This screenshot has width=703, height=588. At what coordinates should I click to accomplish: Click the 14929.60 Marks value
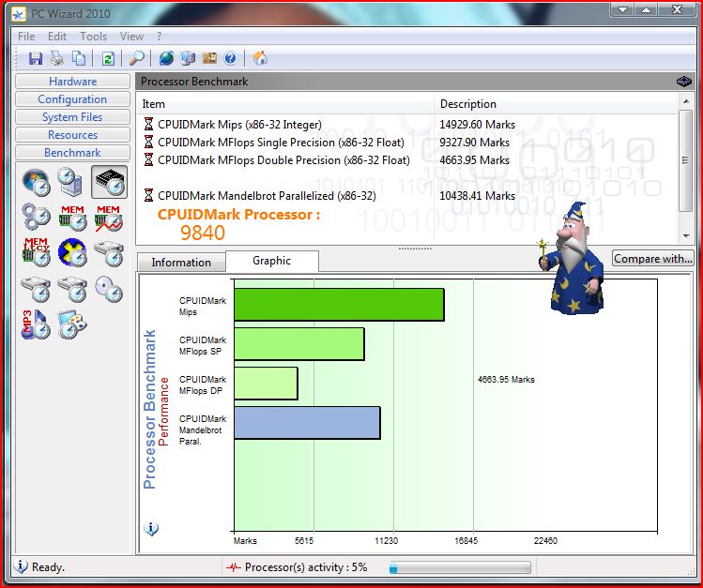(477, 124)
